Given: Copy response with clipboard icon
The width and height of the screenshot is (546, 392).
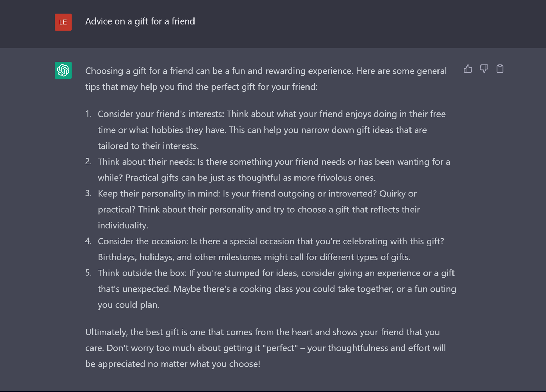Looking at the screenshot, I should tap(500, 69).
